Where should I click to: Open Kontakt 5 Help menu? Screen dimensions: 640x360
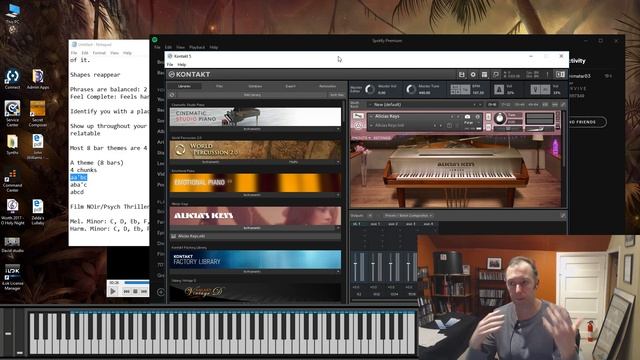pyautogui.click(x=182, y=64)
